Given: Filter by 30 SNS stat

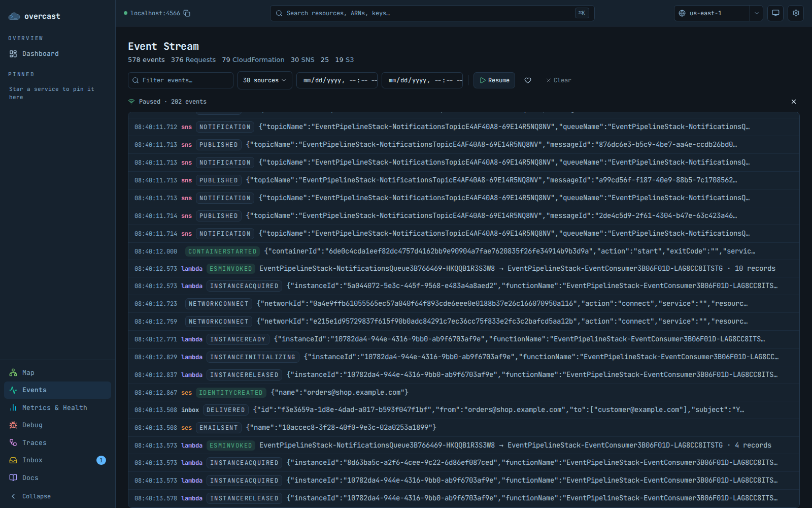Looking at the screenshot, I should tap(302, 60).
